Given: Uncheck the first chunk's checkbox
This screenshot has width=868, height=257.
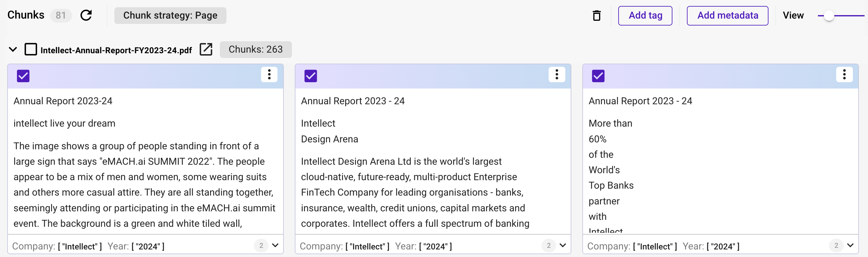Looking at the screenshot, I should click(x=23, y=76).
